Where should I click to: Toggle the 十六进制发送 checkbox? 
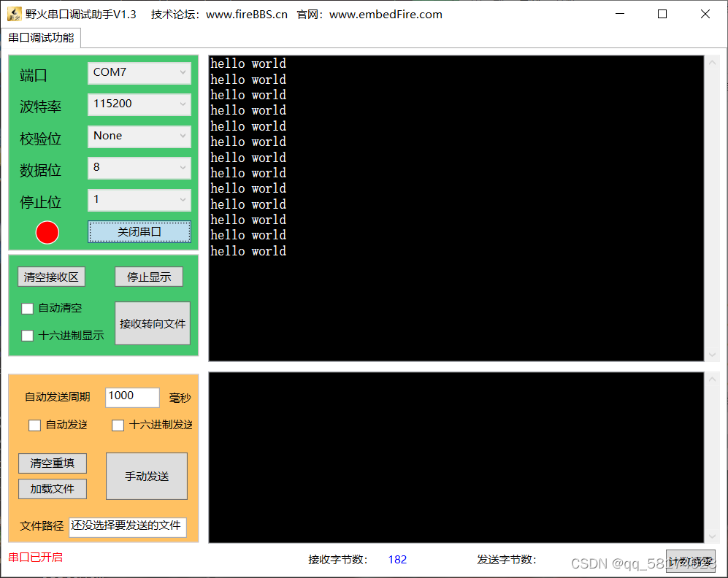click(118, 425)
